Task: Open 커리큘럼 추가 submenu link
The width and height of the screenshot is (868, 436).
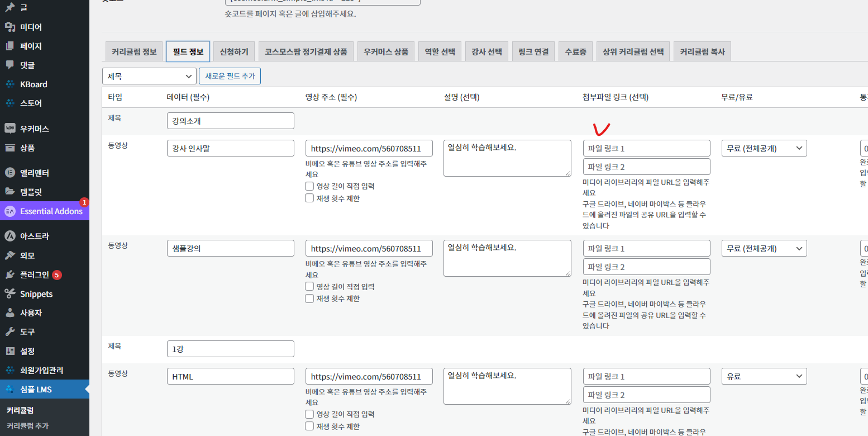Action: 27,426
